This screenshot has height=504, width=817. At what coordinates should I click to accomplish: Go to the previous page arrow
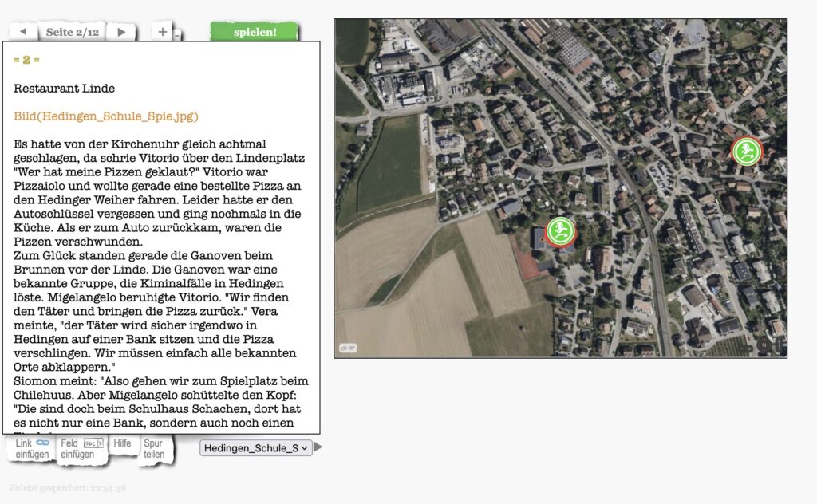pos(22,32)
